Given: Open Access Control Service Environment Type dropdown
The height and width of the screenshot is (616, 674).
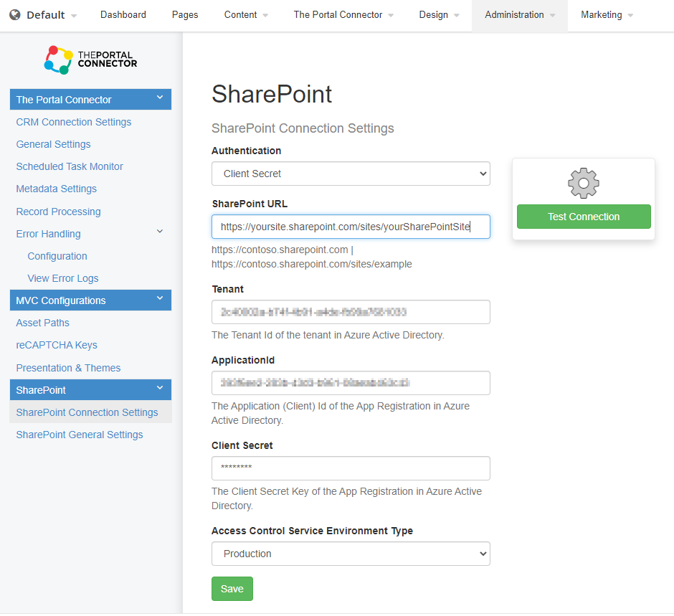Looking at the screenshot, I should [x=351, y=554].
